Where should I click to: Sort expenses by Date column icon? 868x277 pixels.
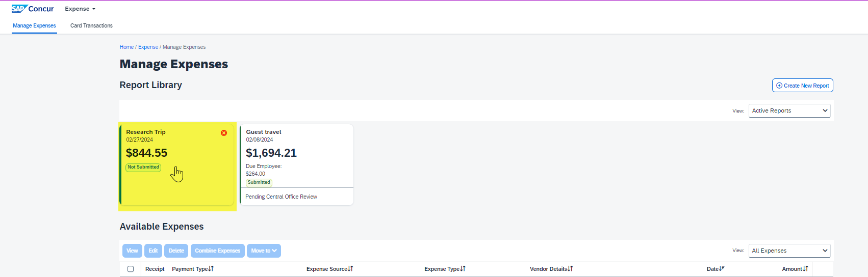[x=722, y=269]
